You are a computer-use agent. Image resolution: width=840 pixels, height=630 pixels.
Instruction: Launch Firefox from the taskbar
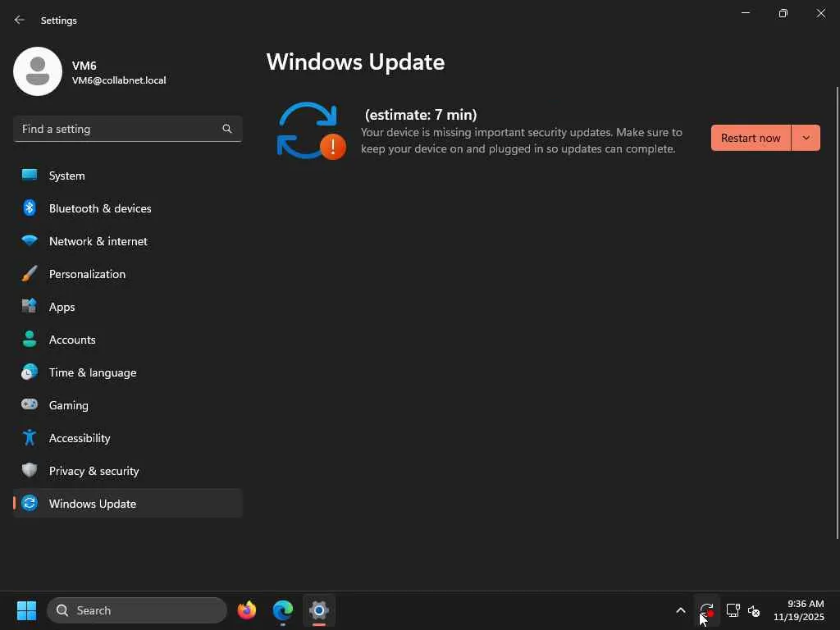[x=247, y=610]
